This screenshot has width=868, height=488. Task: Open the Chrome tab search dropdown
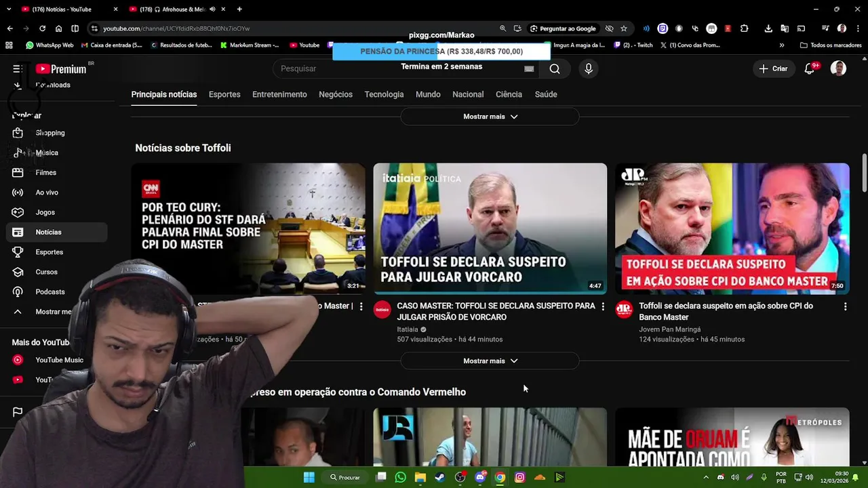pyautogui.click(x=9, y=9)
